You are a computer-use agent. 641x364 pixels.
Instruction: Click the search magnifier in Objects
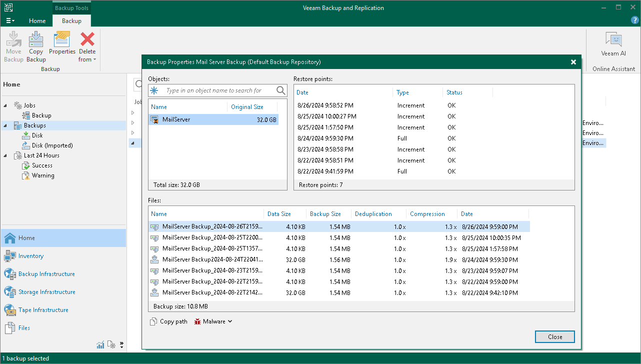281,90
